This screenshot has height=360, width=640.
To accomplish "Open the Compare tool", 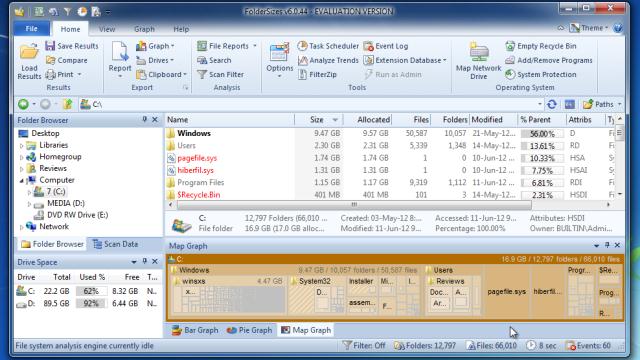I will tap(67, 60).
